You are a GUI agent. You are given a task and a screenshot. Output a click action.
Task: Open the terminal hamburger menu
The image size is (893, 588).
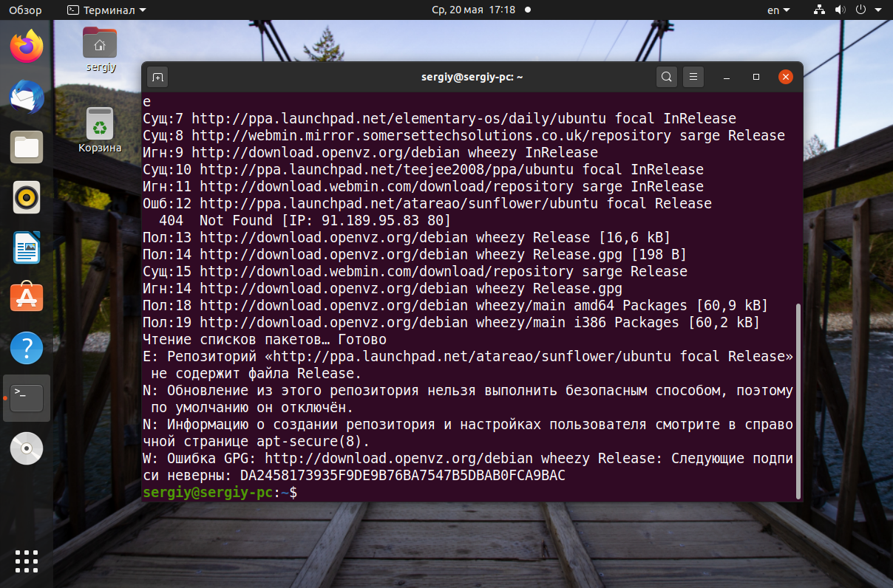coord(693,77)
